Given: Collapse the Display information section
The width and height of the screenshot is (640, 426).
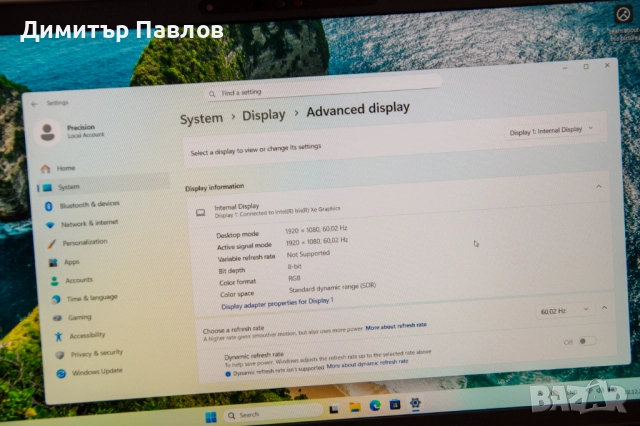Looking at the screenshot, I should pos(599,186).
